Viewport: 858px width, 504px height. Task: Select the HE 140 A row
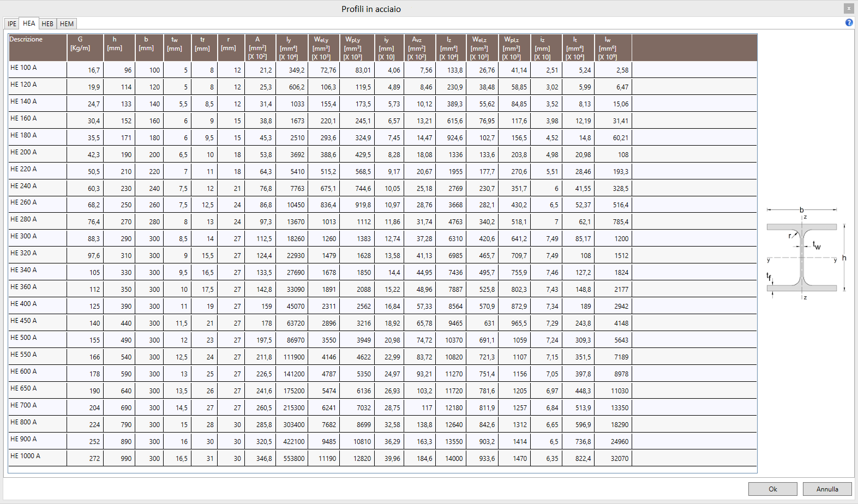[x=383, y=104]
